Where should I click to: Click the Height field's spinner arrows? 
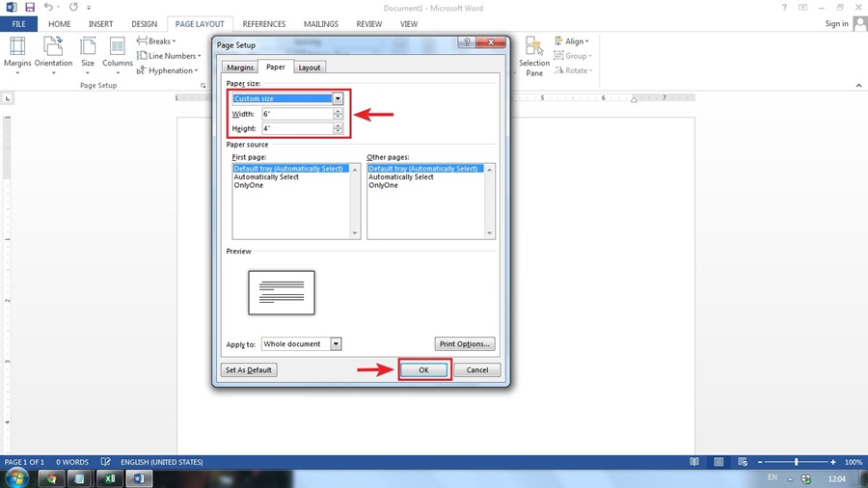[x=338, y=128]
